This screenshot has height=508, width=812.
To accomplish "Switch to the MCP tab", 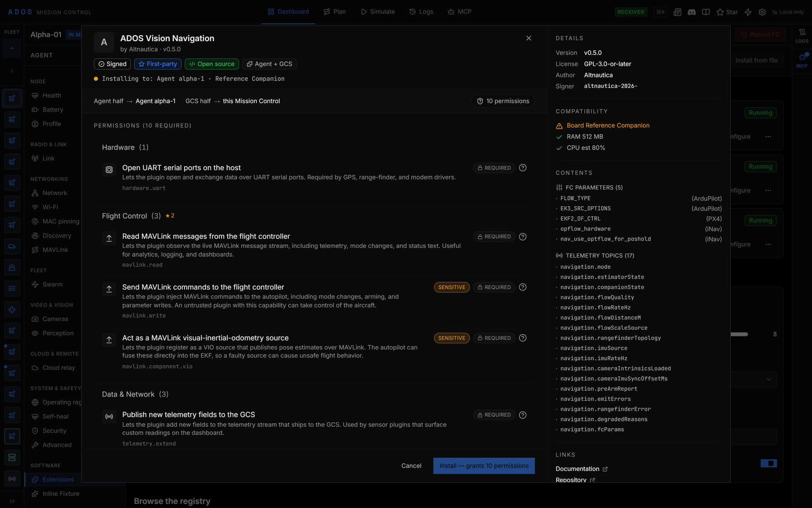I will (460, 12).
